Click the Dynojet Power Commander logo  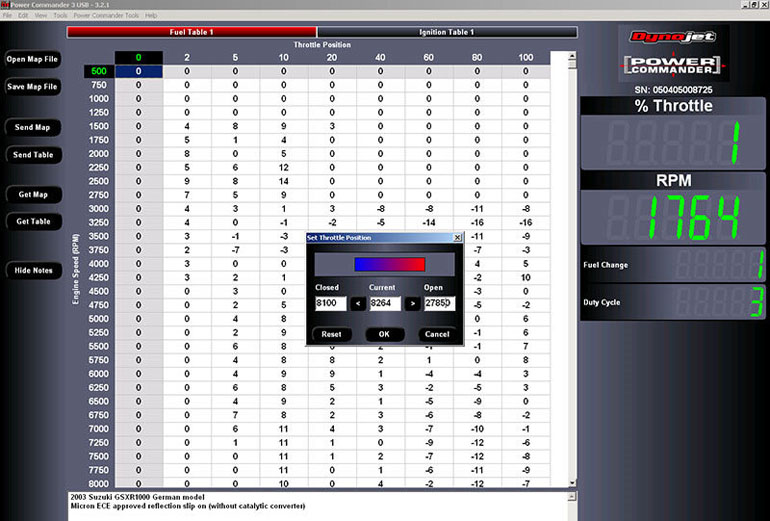[673, 53]
